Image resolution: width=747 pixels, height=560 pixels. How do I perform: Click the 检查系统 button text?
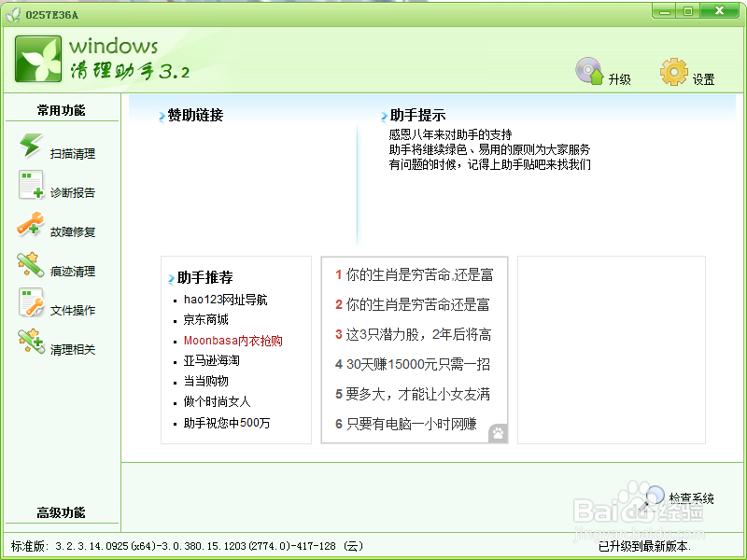[x=691, y=498]
